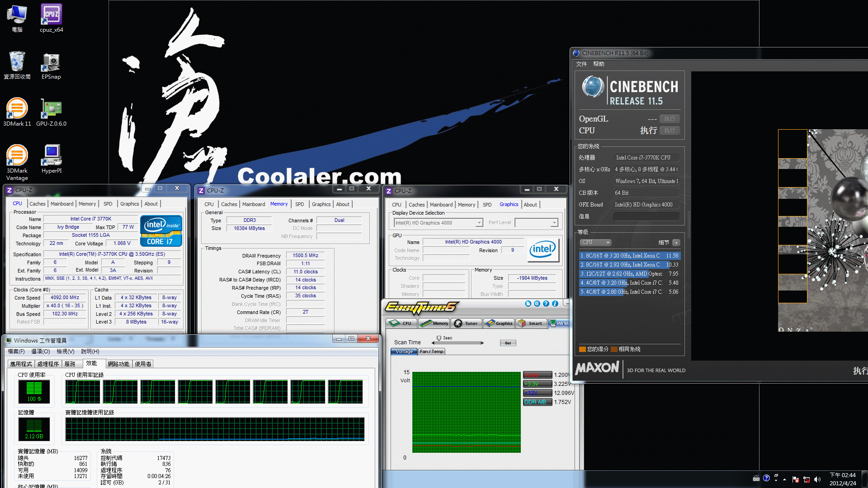Click the blue help tray icon
The height and width of the screenshot is (488, 868).
(766, 478)
